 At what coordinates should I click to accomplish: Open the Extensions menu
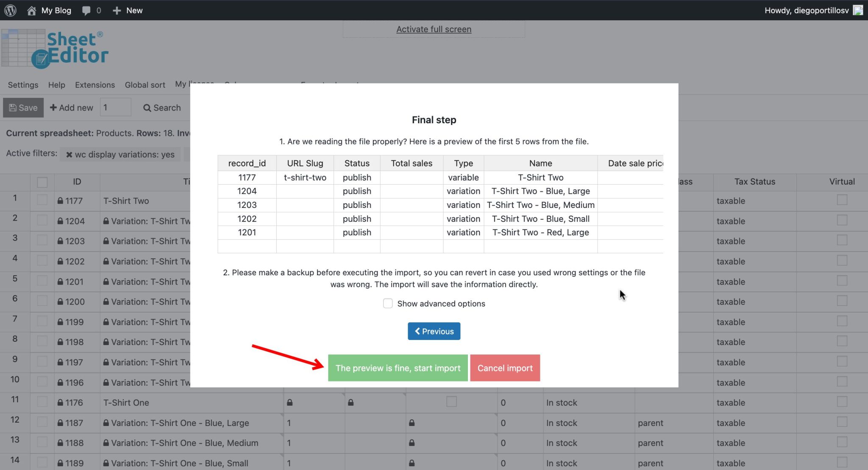(95, 85)
